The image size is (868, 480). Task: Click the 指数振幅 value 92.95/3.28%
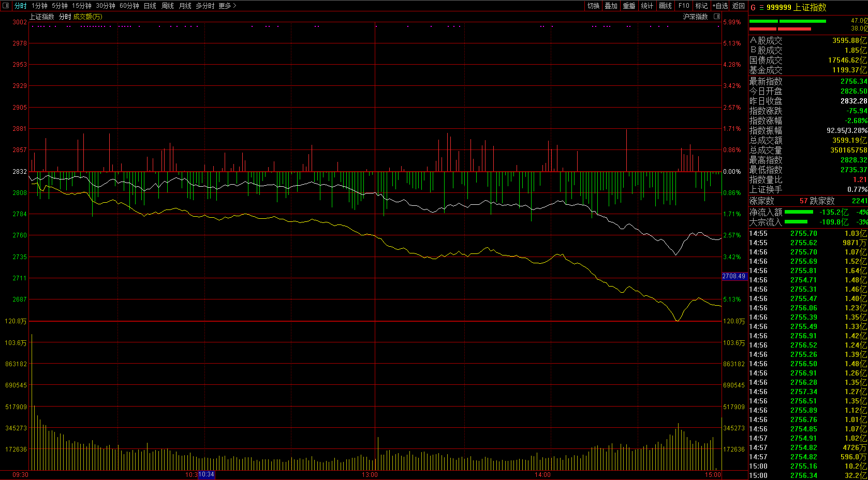point(847,130)
